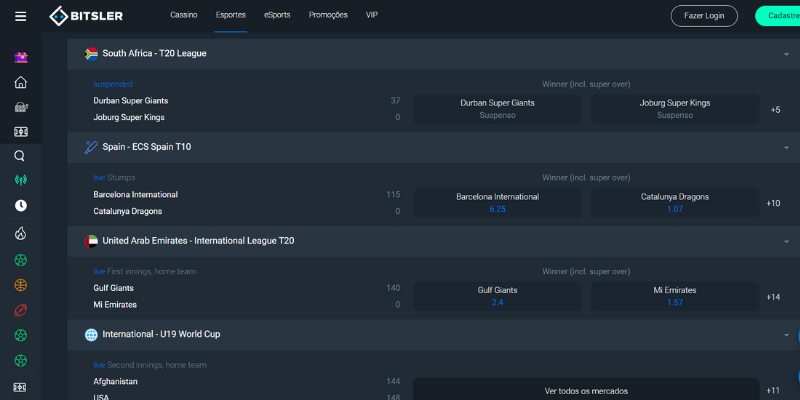This screenshot has height=400, width=800.
Task: Select Joburg Super Kings team name in match list
Action: [129, 117]
